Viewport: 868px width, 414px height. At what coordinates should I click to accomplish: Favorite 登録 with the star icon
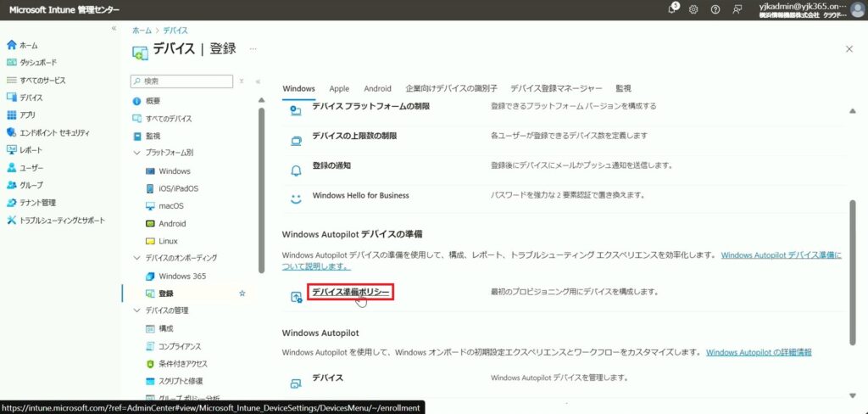pyautogui.click(x=242, y=294)
